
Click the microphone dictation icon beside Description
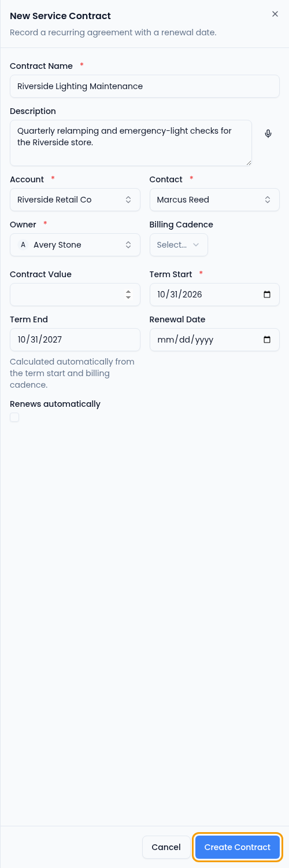tap(268, 134)
